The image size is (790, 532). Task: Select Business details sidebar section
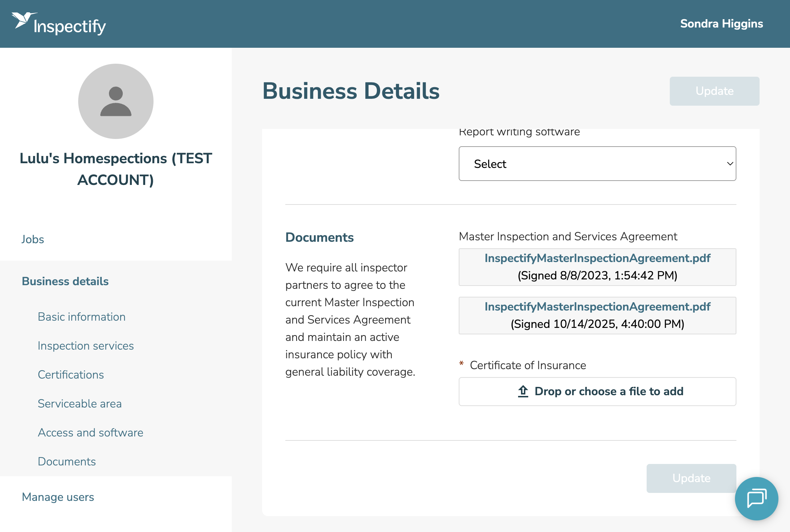[x=65, y=281]
